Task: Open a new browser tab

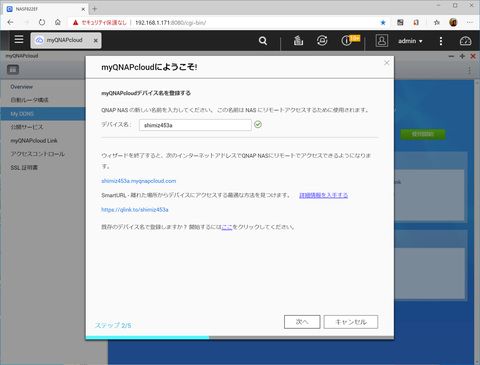Action: 95,9
